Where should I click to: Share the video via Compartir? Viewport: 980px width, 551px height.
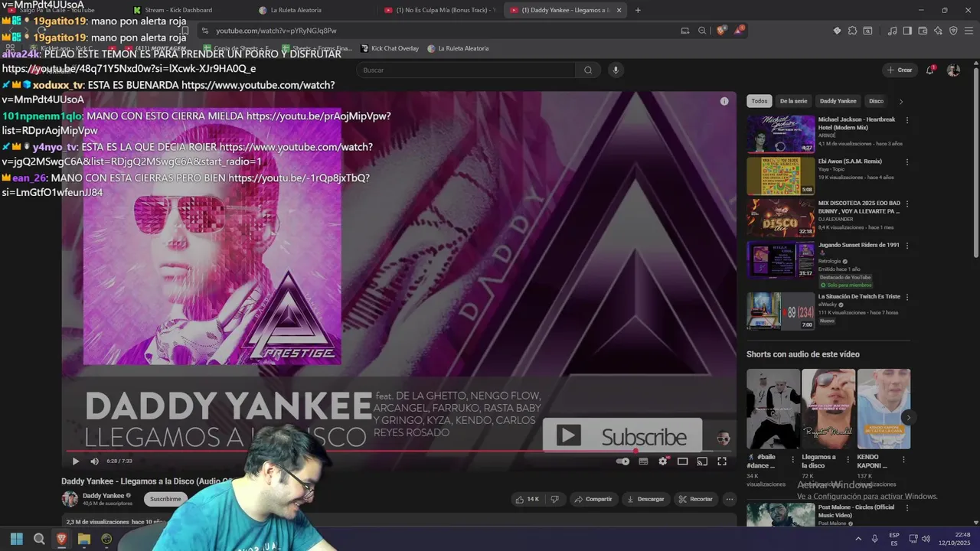click(593, 499)
